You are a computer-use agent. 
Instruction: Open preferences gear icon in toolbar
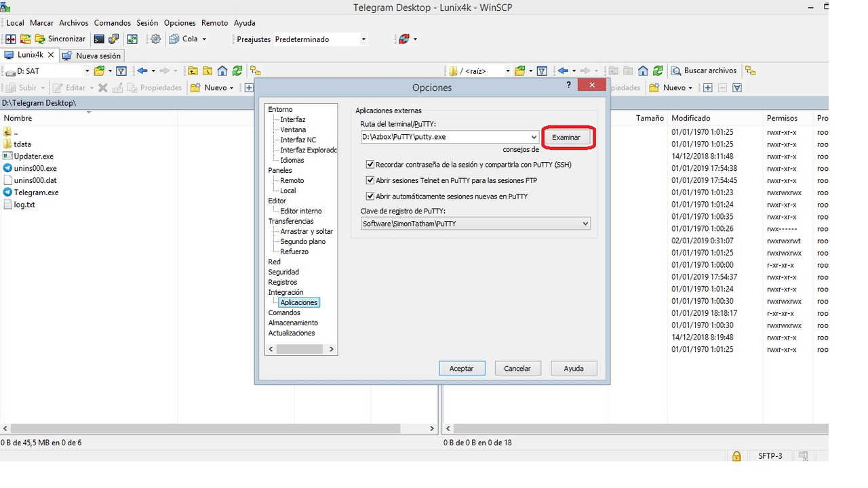tap(155, 39)
